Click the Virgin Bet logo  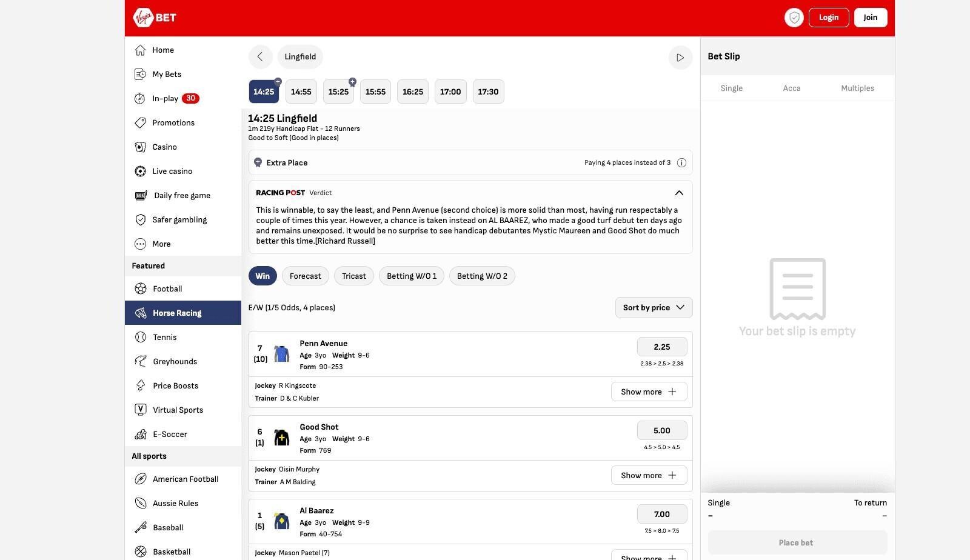155,18
